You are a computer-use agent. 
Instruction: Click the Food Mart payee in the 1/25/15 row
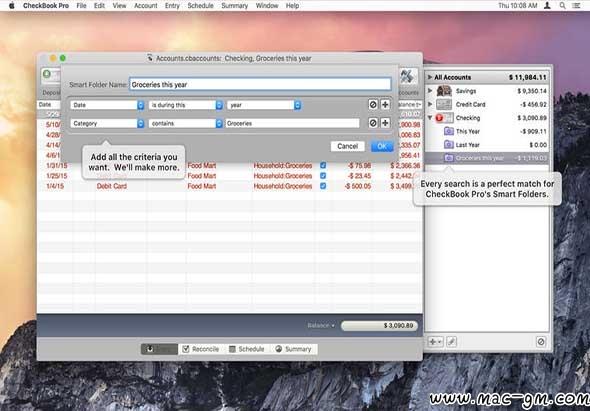tap(202, 176)
